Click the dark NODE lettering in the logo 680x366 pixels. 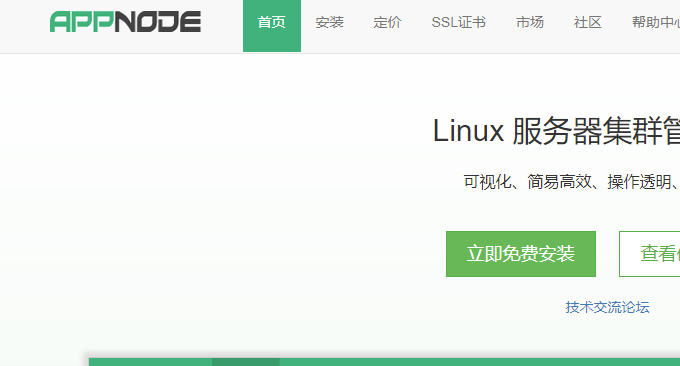(158, 22)
